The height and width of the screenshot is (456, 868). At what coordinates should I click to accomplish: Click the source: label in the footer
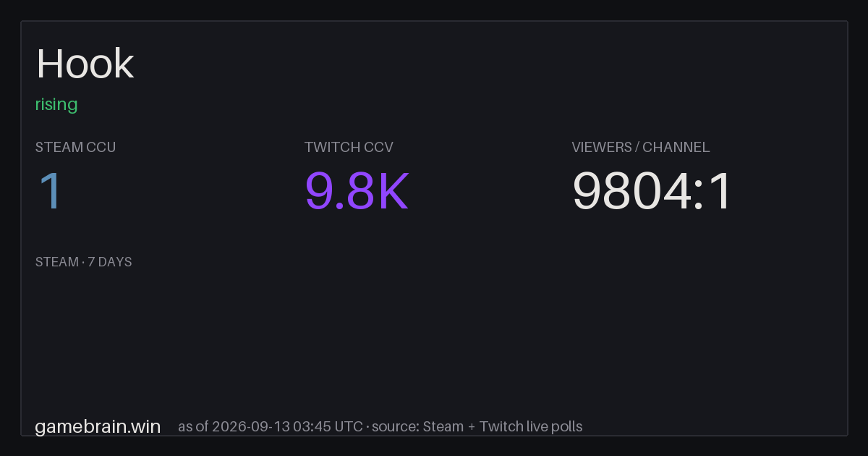point(395,426)
